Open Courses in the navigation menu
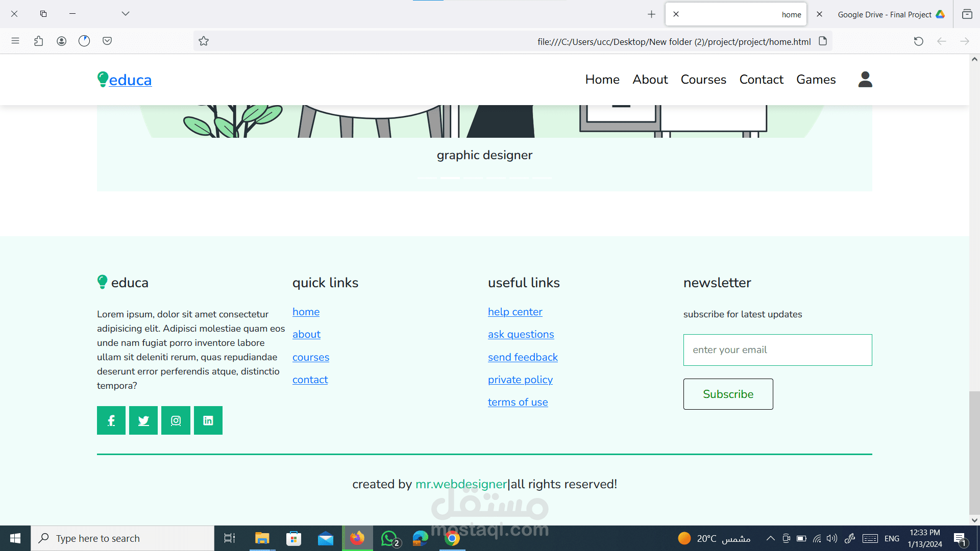 pos(703,80)
